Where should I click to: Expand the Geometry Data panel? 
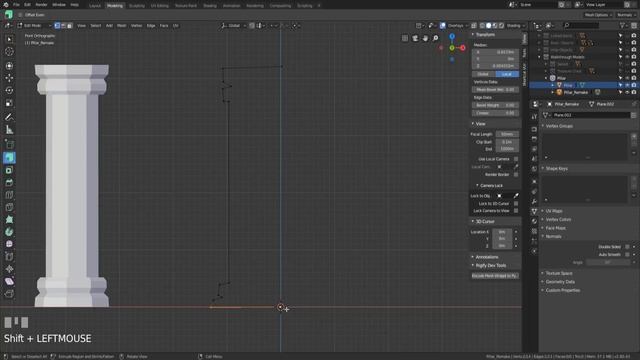coord(560,282)
